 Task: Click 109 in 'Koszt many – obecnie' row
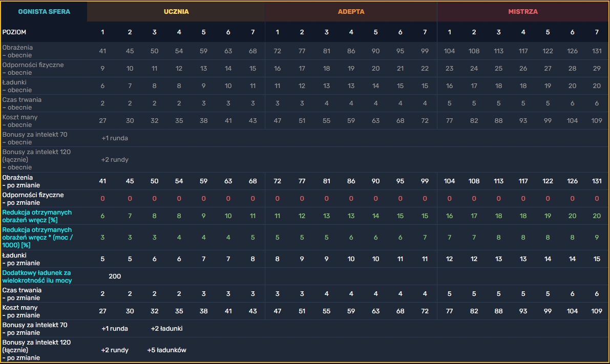[x=597, y=121]
